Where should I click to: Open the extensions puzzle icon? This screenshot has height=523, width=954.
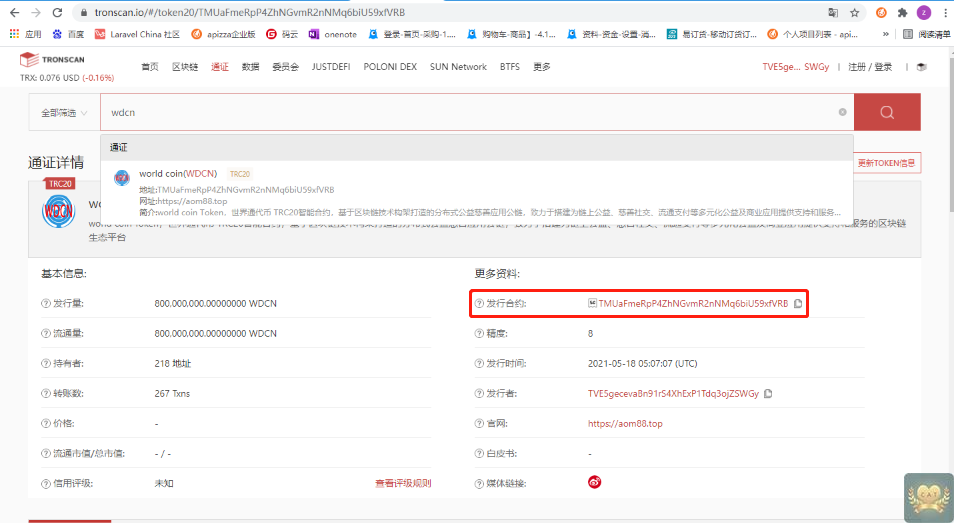[902, 12]
